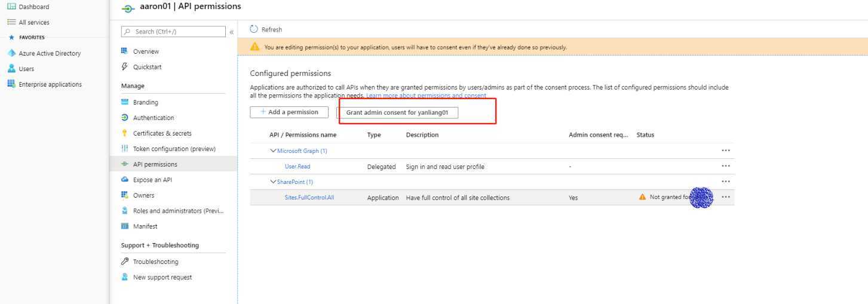Image resolution: width=868 pixels, height=304 pixels.
Task: Click the Certificates & secrets key icon
Action: tap(125, 133)
